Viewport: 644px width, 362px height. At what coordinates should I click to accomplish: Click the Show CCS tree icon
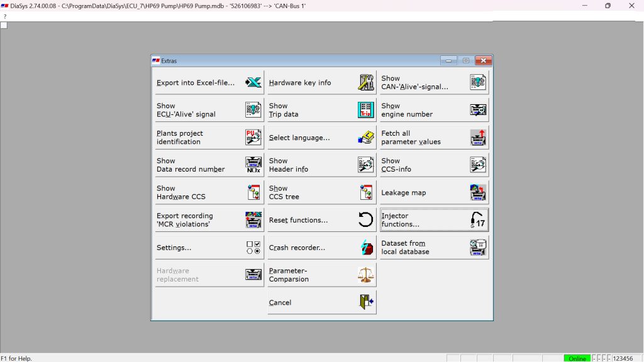(x=366, y=192)
